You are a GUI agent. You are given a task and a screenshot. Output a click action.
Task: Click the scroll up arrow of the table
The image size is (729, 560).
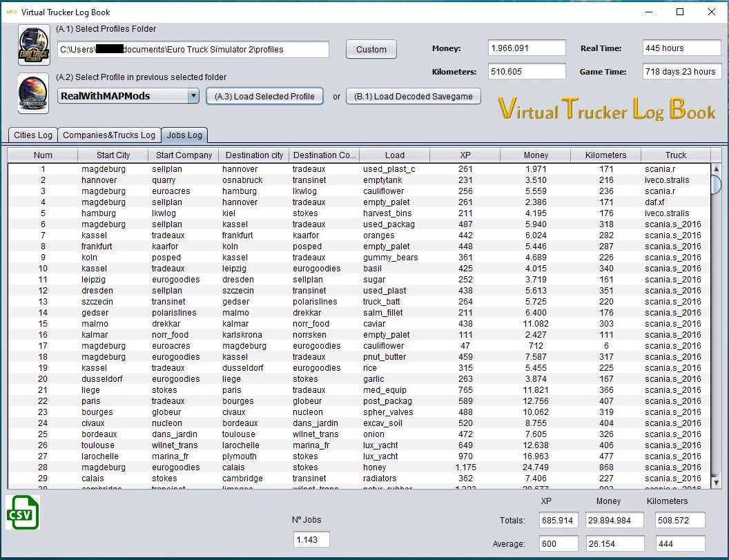[x=716, y=169]
